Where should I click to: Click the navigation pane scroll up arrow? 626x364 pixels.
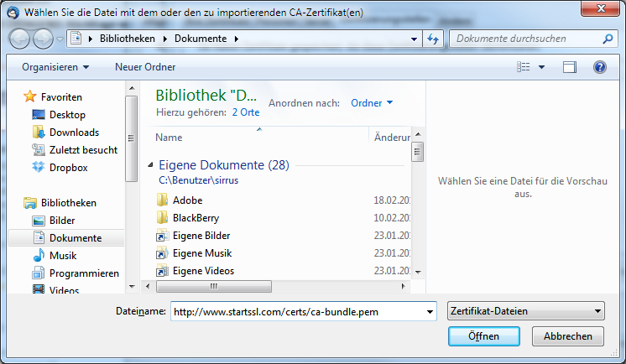(x=132, y=88)
